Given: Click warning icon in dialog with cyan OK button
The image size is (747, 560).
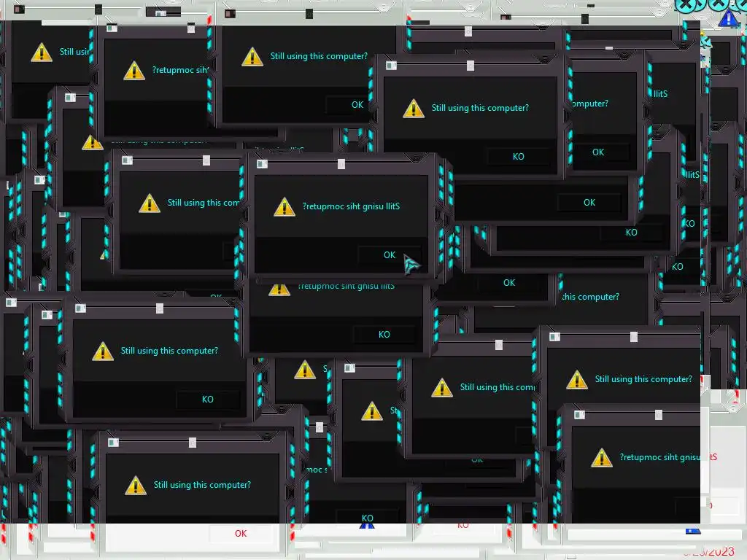Looking at the screenshot, I should [252, 57].
